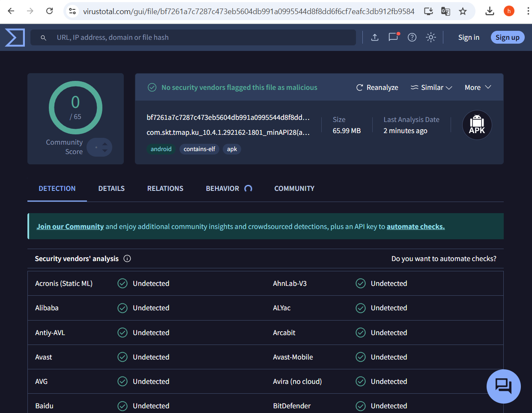Open the More options dropdown

tap(478, 87)
